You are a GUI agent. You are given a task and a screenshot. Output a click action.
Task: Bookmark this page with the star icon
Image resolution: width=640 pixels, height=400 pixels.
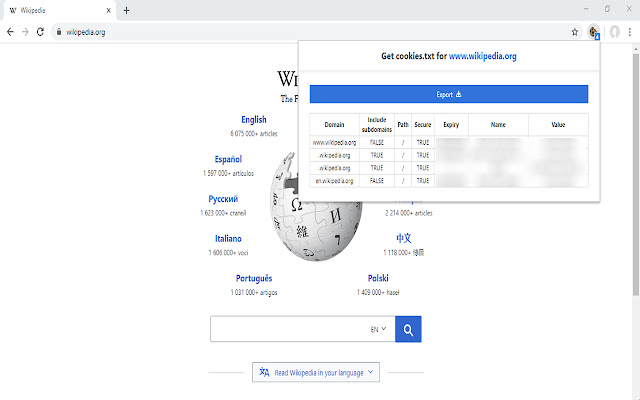[575, 32]
